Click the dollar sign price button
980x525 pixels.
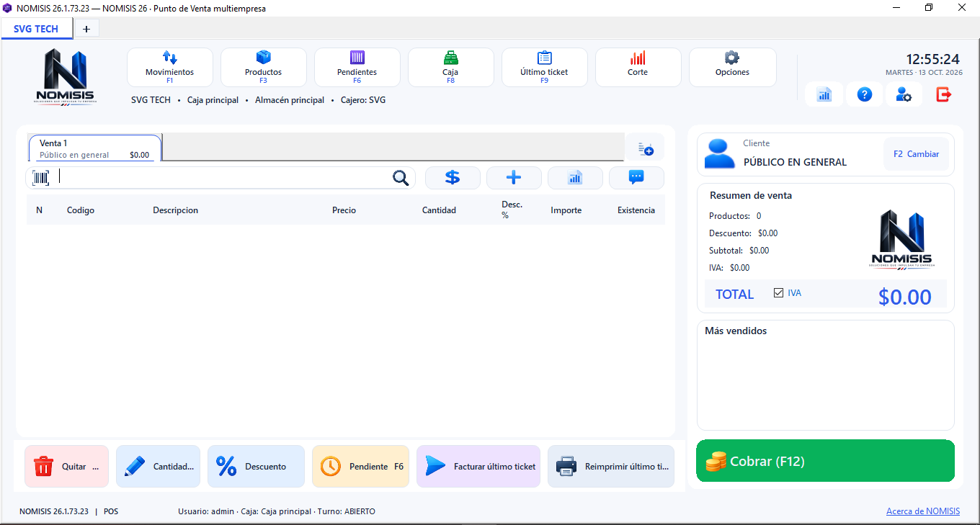click(x=453, y=178)
